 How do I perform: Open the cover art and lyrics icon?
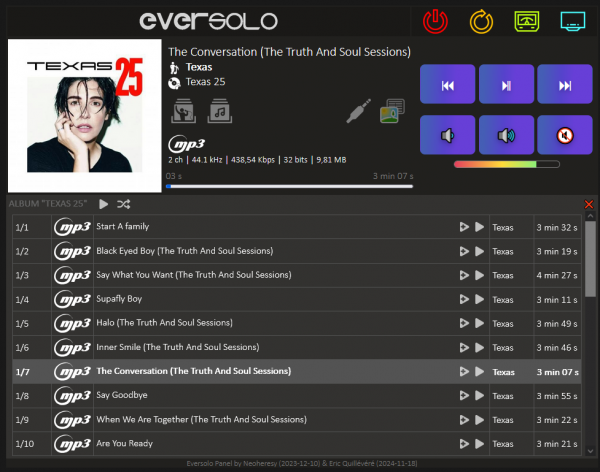pyautogui.click(x=392, y=111)
